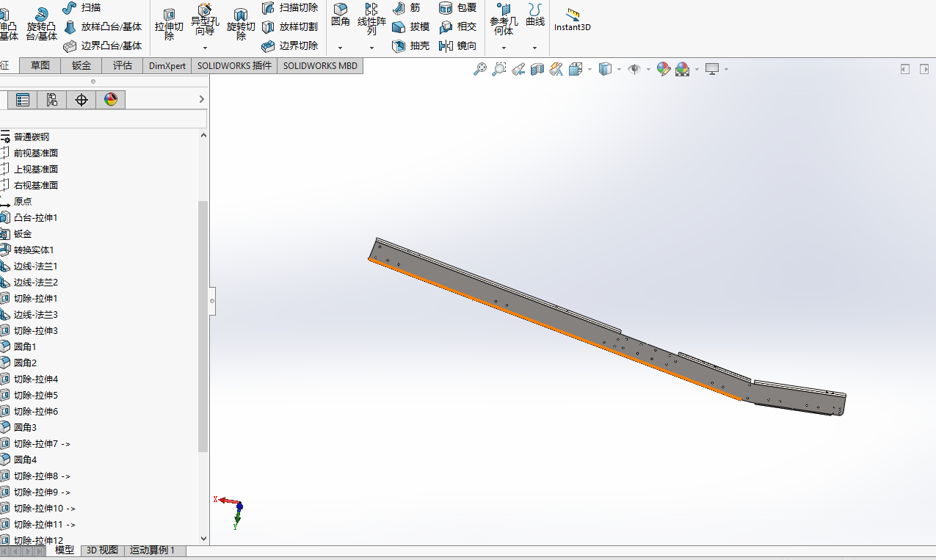Select 切除-拉伸10 in feature tree

tap(44, 508)
